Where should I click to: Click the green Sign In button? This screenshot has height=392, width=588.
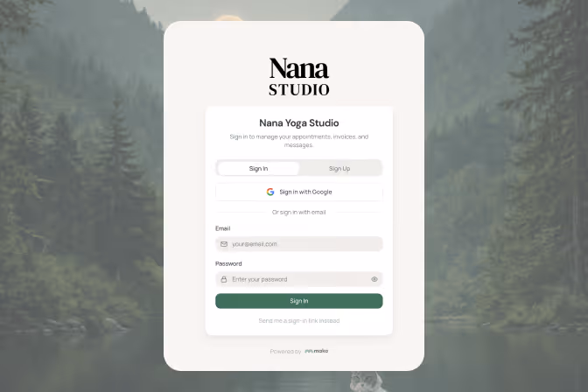299,301
